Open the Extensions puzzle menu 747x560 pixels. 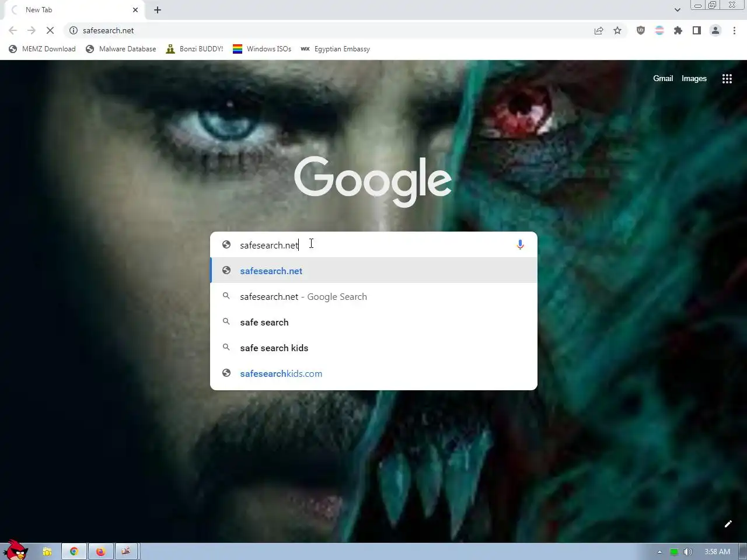678,30
